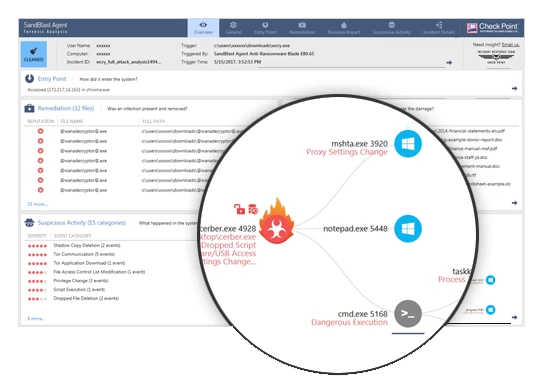Expand Entry Point section arrow
This screenshot has width=543, height=391.
[515, 89]
